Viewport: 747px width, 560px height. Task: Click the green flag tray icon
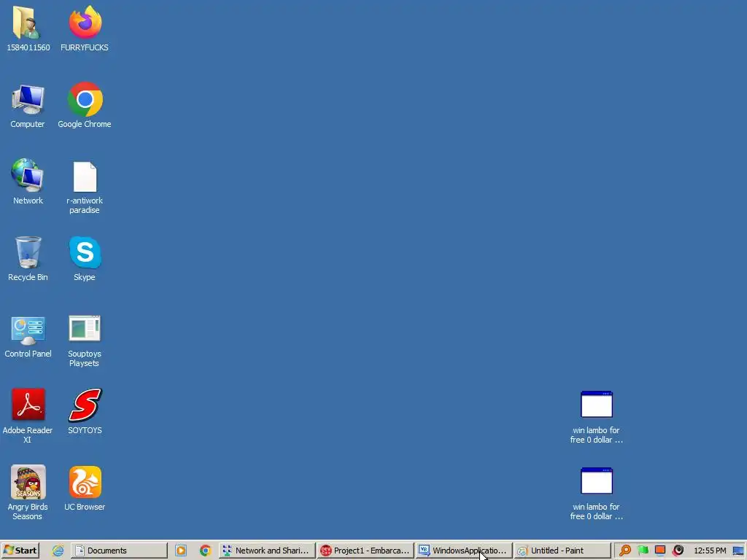[643, 551]
